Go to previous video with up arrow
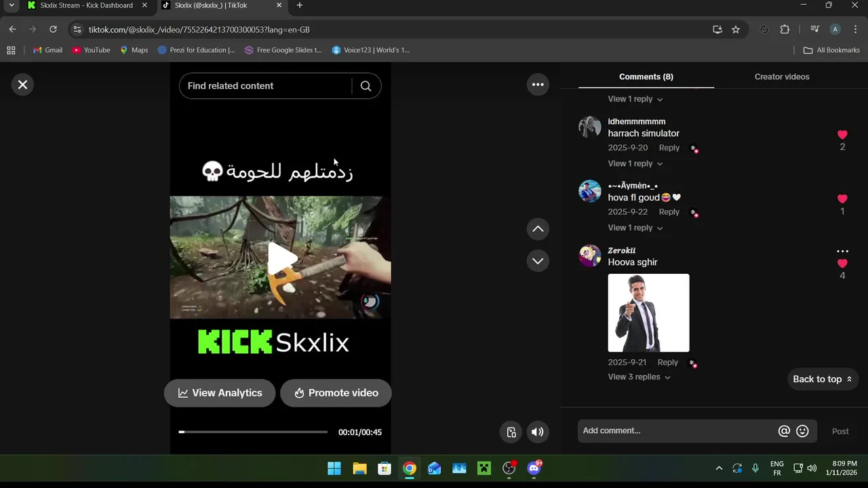Image resolution: width=868 pixels, height=488 pixels. click(x=538, y=229)
